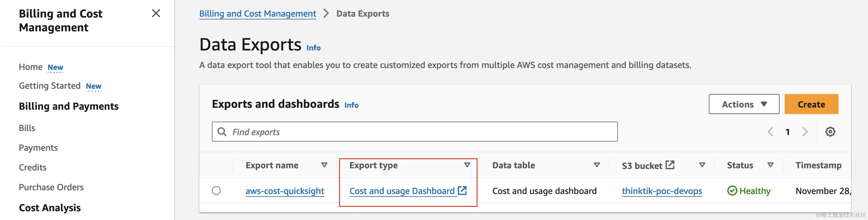The width and height of the screenshot is (868, 220).
Task: Click New badge beside Home
Action: (x=55, y=67)
